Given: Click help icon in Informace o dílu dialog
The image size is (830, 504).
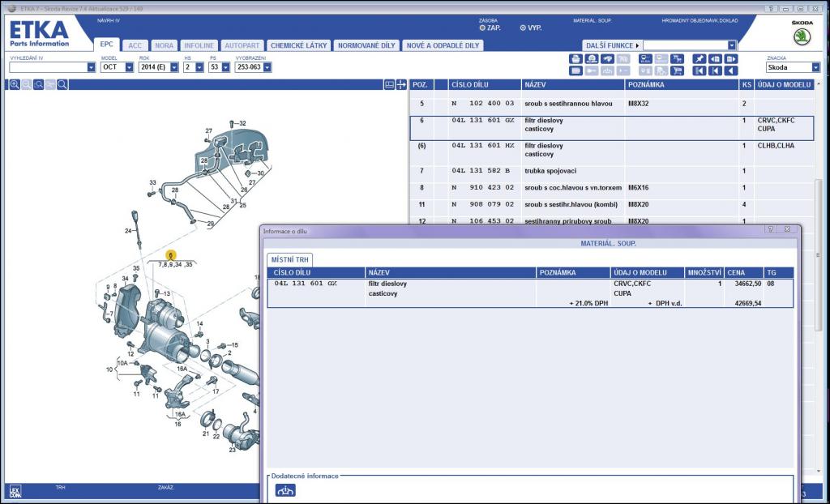Looking at the screenshot, I should 772,229.
